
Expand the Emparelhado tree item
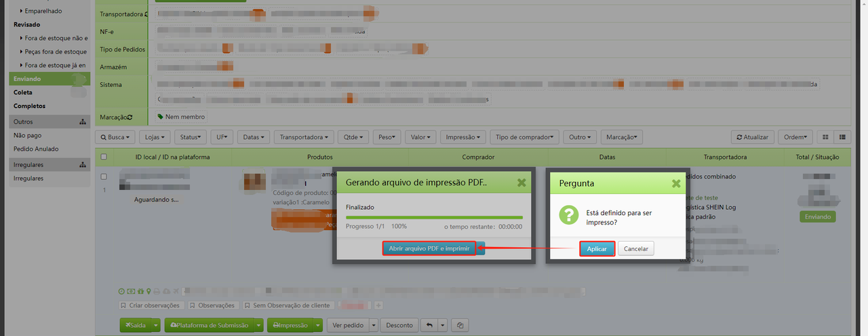pos(22,11)
